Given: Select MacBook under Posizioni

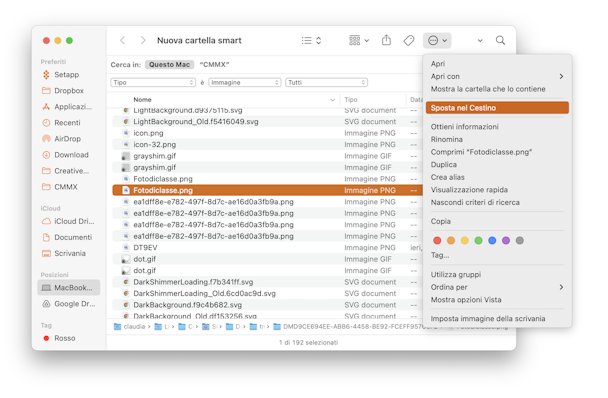Looking at the screenshot, I should 69,287.
